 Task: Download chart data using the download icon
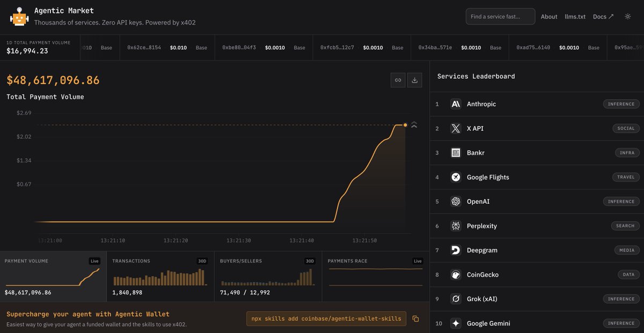pyautogui.click(x=414, y=80)
